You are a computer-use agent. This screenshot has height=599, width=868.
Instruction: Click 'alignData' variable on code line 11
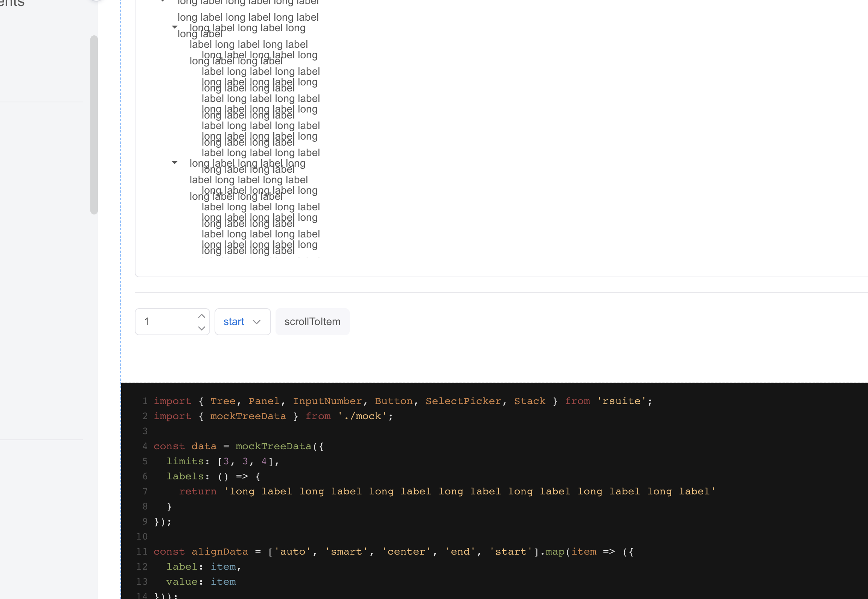coord(220,552)
